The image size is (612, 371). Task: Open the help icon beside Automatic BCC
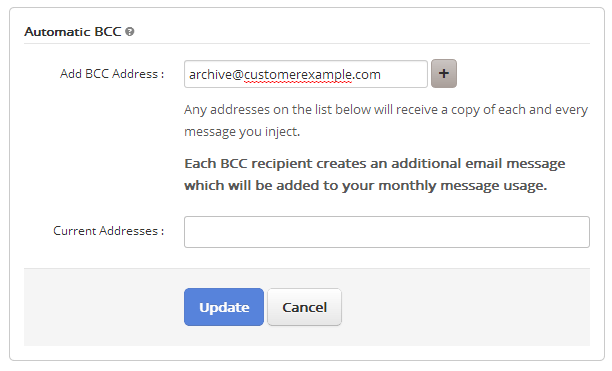[x=130, y=32]
